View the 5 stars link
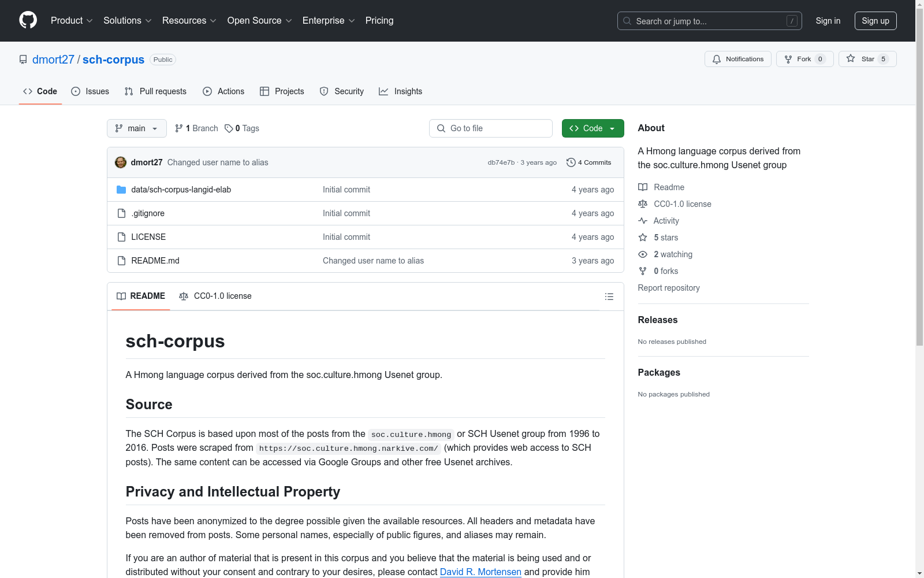924x578 pixels. [658, 238]
